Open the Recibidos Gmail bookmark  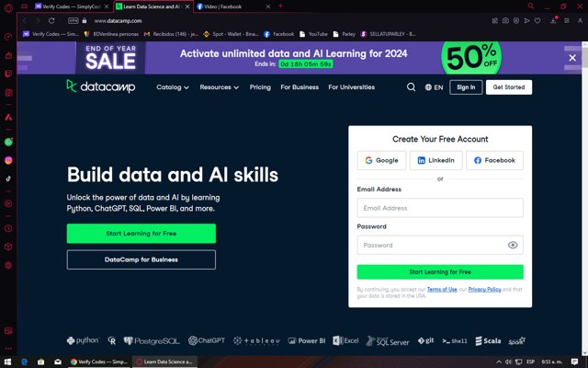coord(171,34)
